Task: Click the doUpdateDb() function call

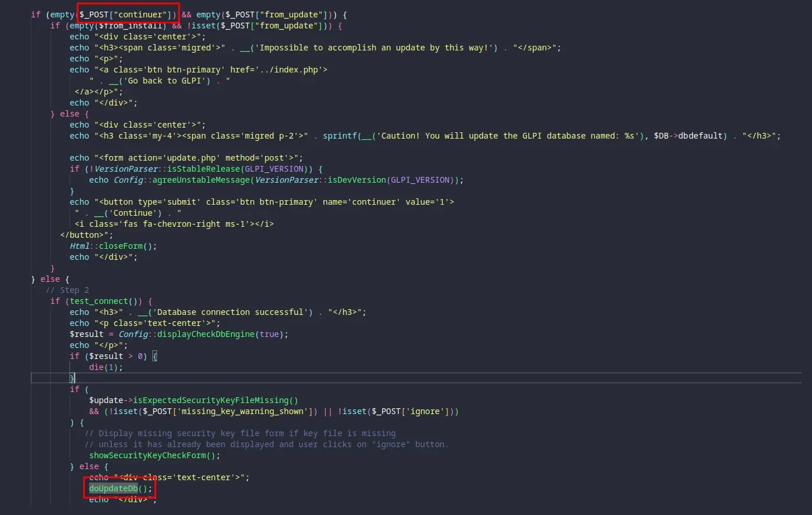Action: [121, 488]
